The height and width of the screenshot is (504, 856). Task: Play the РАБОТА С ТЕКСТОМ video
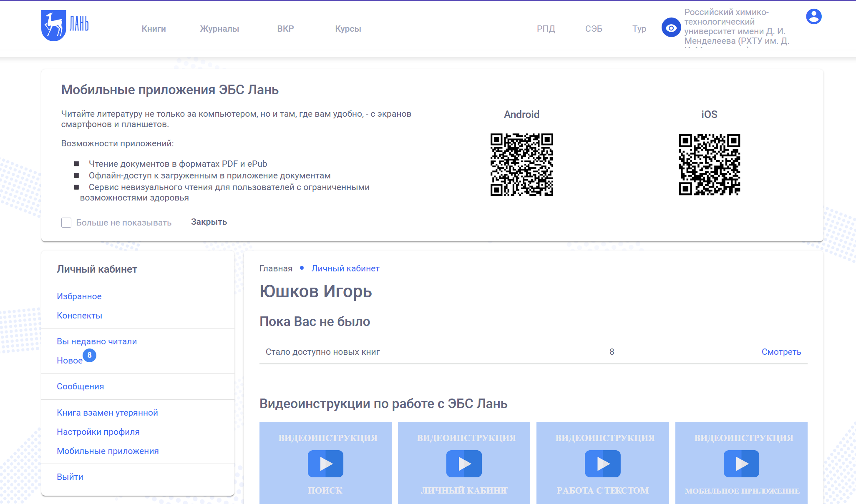point(602,464)
